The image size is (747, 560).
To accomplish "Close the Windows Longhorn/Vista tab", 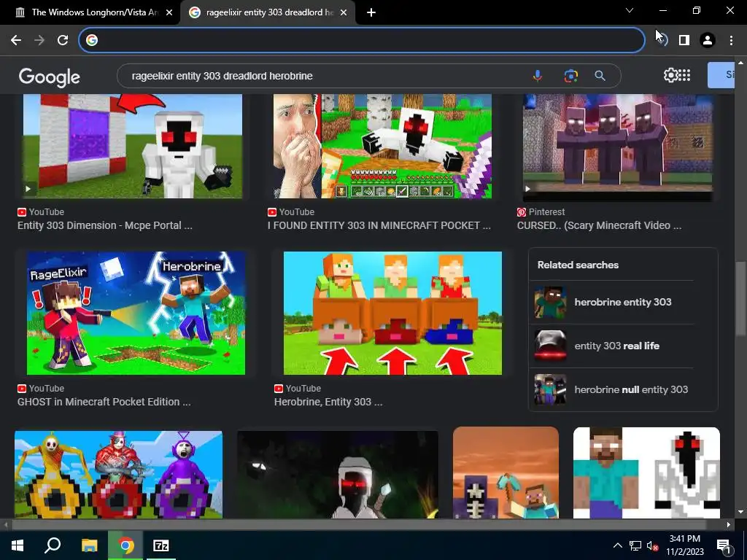I will pos(169,12).
